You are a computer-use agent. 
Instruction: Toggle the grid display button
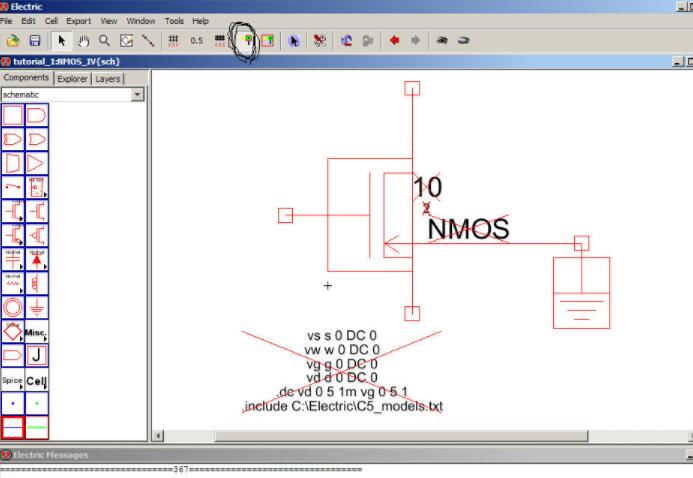pyautogui.click(x=173, y=41)
